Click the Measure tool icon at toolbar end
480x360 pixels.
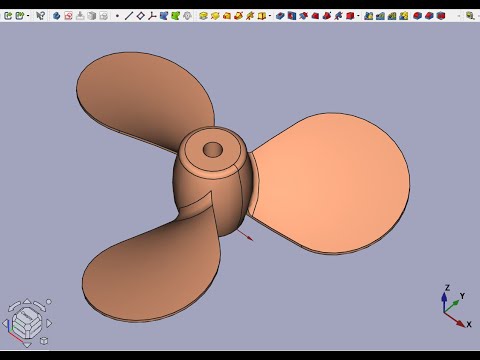(470, 15)
